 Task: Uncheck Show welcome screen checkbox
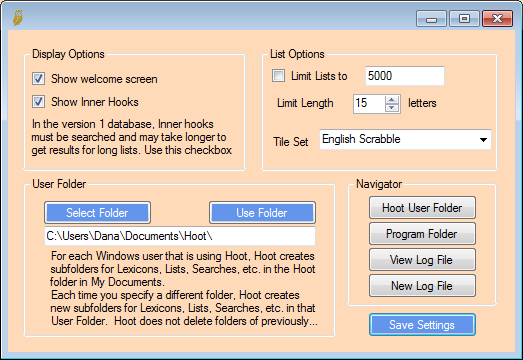pos(38,79)
